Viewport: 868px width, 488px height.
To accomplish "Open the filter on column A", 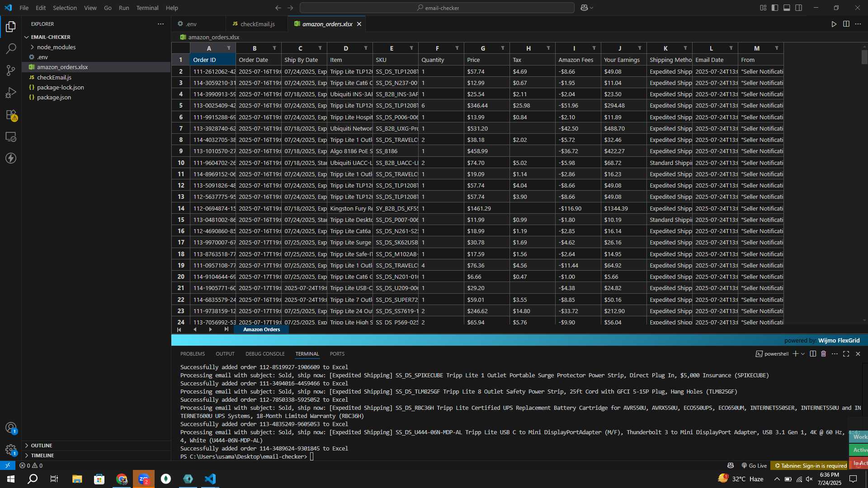I will [229, 48].
